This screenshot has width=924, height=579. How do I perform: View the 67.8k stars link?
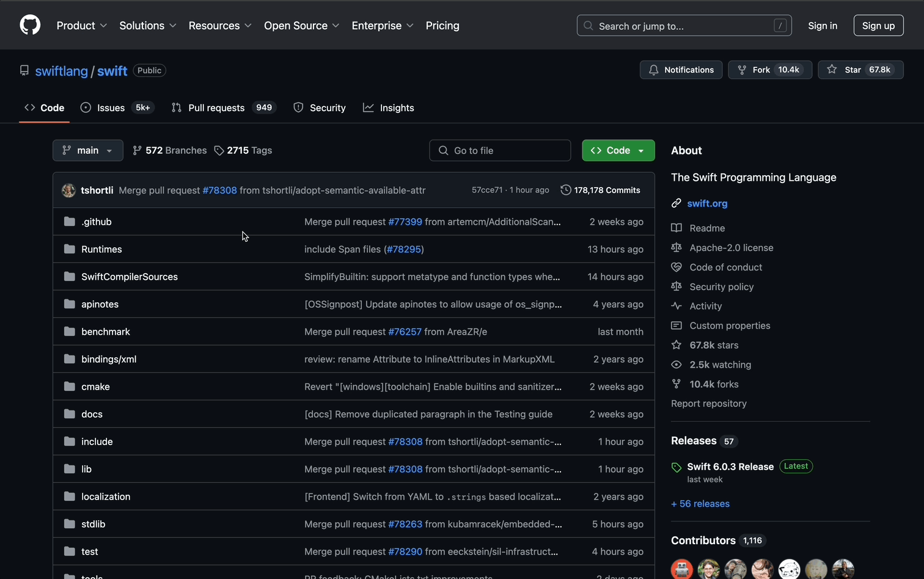(714, 345)
